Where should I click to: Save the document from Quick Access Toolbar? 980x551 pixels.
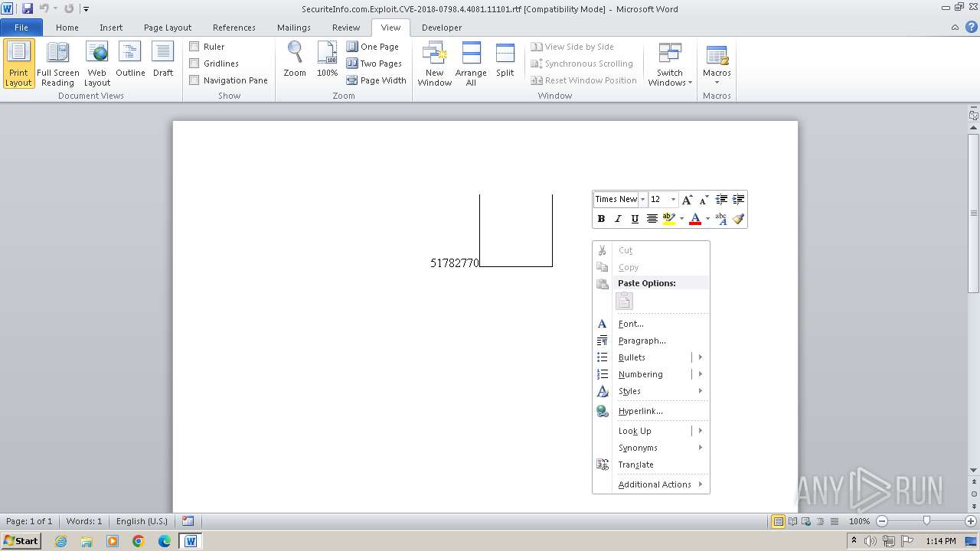pyautogui.click(x=28, y=8)
